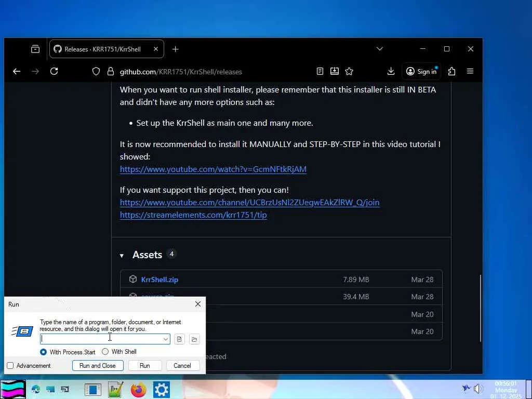
Task: Open the KrrShell start menu button
Action: (13, 390)
